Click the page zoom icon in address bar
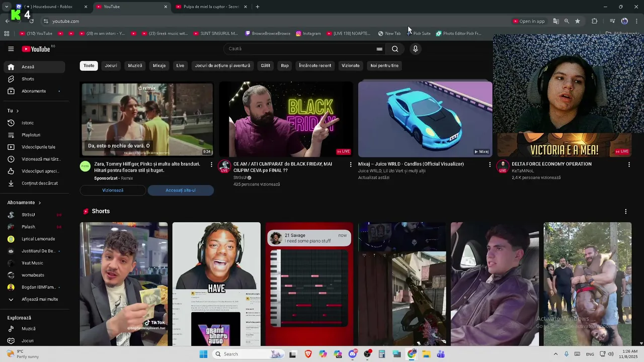644x362 pixels. (x=567, y=21)
